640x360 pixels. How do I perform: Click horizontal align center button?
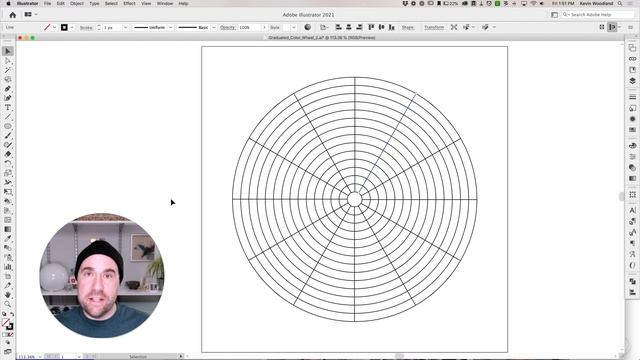coord(349,27)
